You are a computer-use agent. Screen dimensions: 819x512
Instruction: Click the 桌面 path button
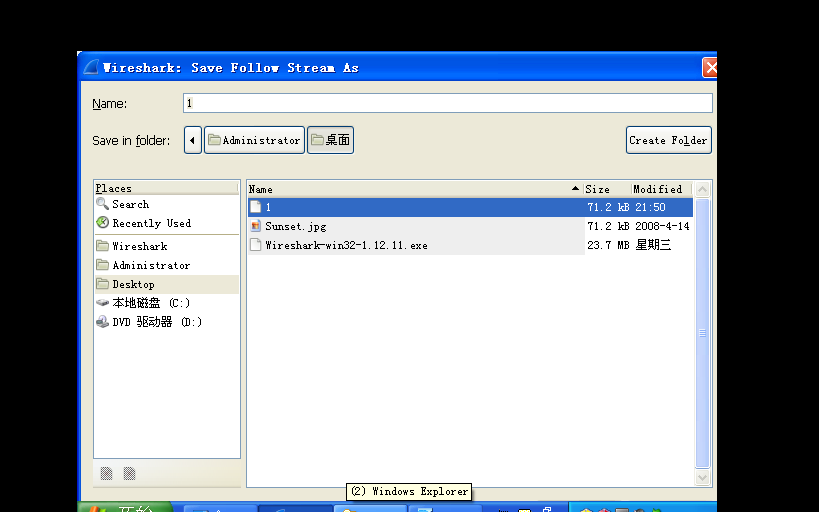point(331,140)
